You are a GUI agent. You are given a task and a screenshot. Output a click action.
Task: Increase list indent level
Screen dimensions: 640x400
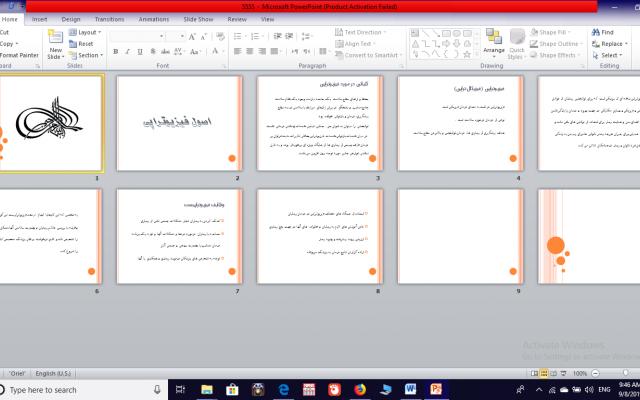pyautogui.click(x=289, y=37)
